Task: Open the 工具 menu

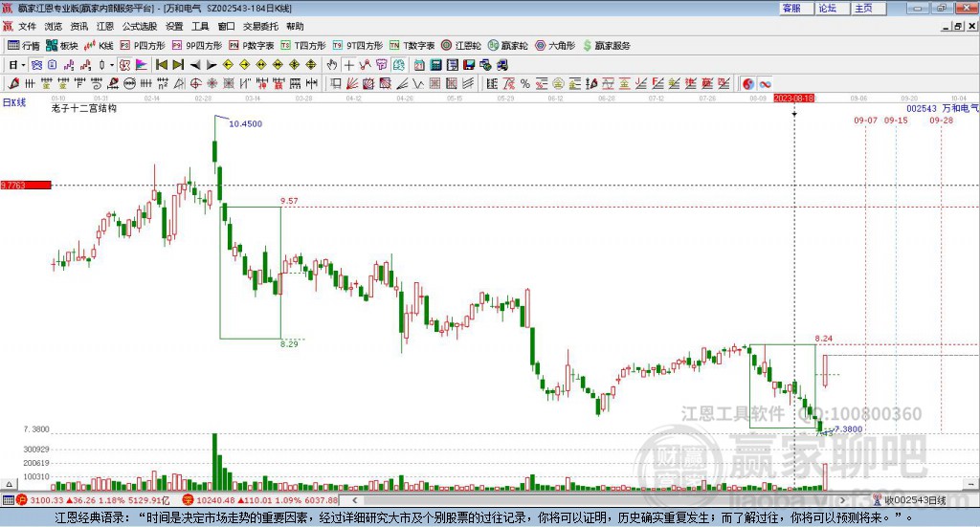Action: (200, 26)
